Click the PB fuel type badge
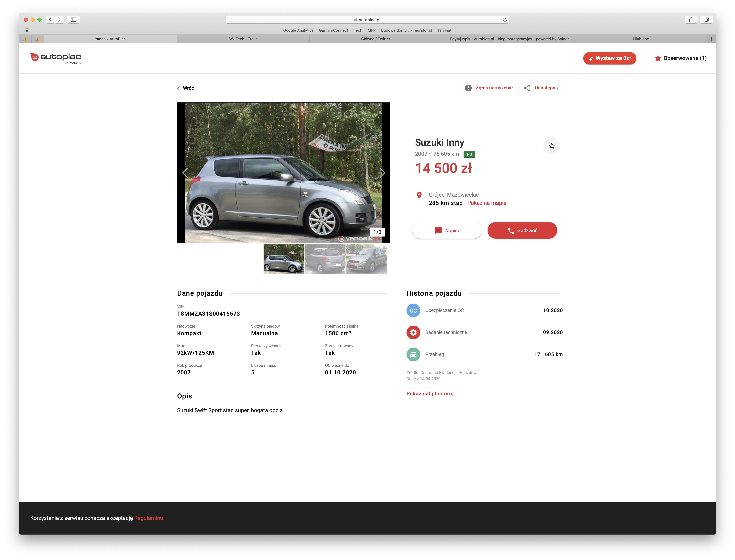 pyautogui.click(x=469, y=154)
